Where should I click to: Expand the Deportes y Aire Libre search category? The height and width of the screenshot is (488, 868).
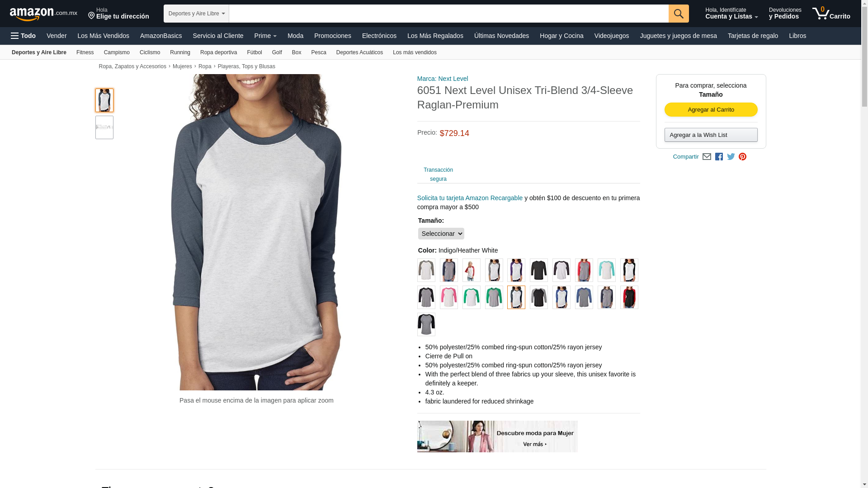(x=196, y=14)
